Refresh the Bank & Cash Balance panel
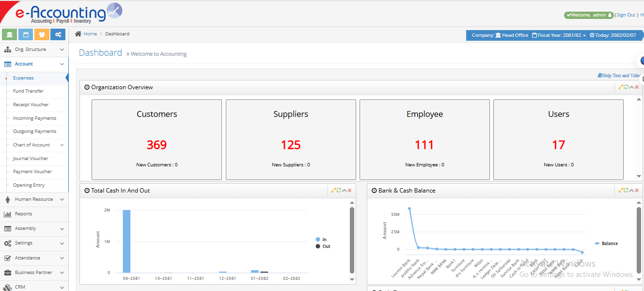 pos(626,191)
